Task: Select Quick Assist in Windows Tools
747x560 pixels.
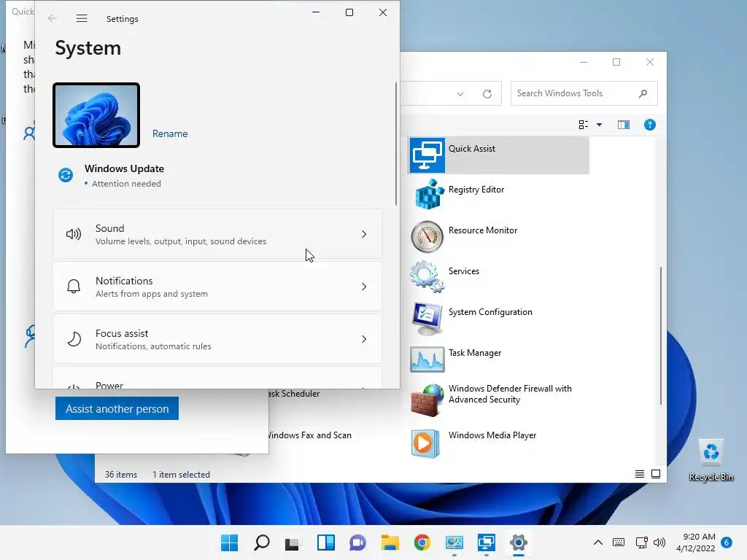Action: [499, 155]
